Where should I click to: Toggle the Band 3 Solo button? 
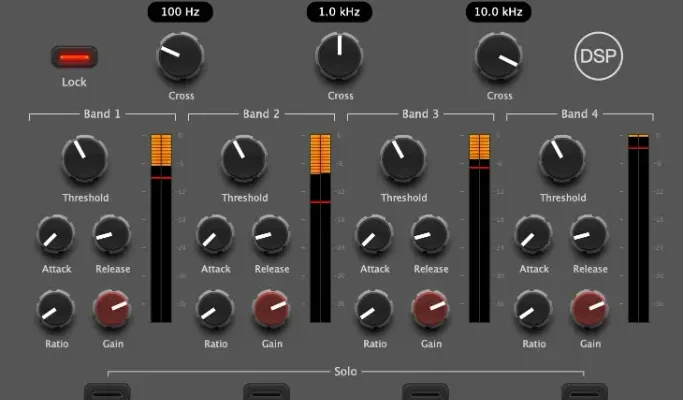[426, 392]
